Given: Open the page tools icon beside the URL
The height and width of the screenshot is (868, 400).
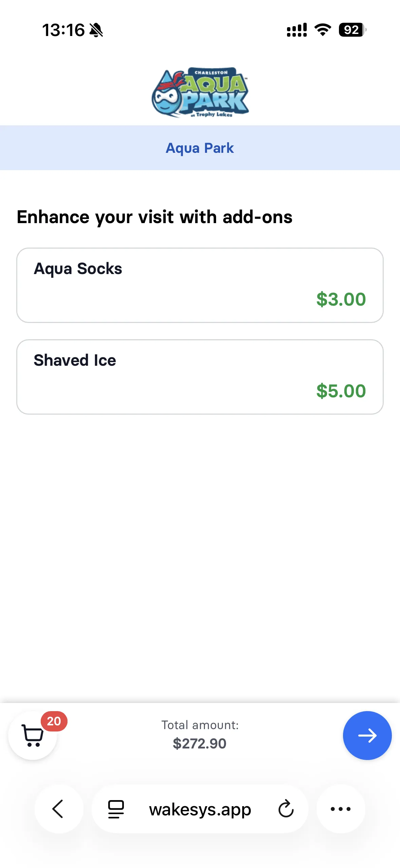Looking at the screenshot, I should coord(116,809).
